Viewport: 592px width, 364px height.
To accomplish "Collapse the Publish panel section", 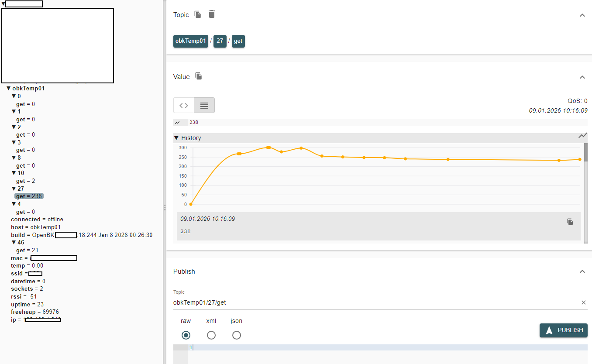I will [x=582, y=271].
